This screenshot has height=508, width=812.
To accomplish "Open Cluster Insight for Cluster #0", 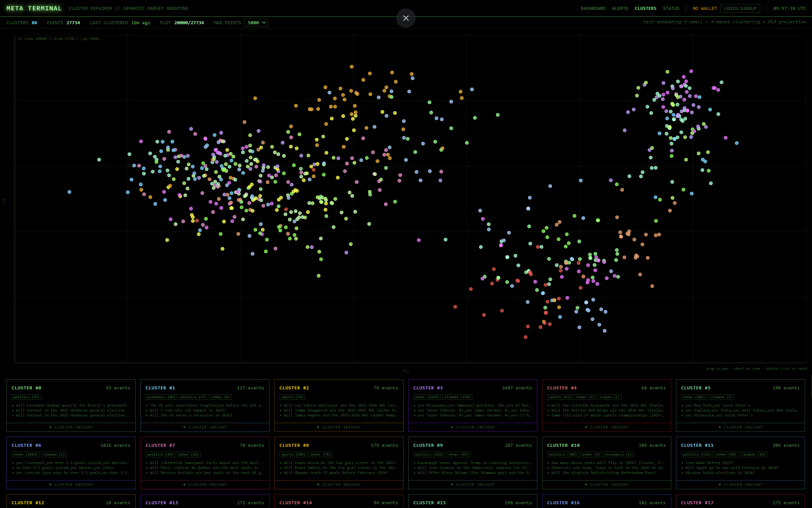I will pos(71,427).
